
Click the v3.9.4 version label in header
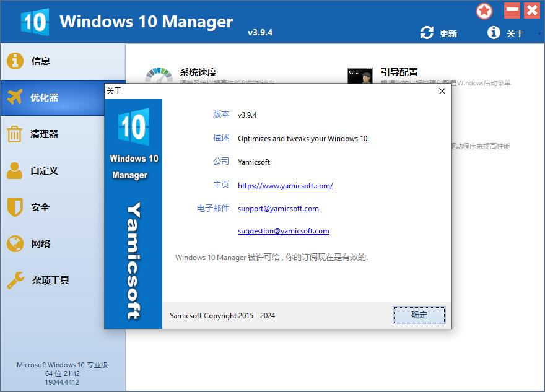pyautogui.click(x=260, y=32)
